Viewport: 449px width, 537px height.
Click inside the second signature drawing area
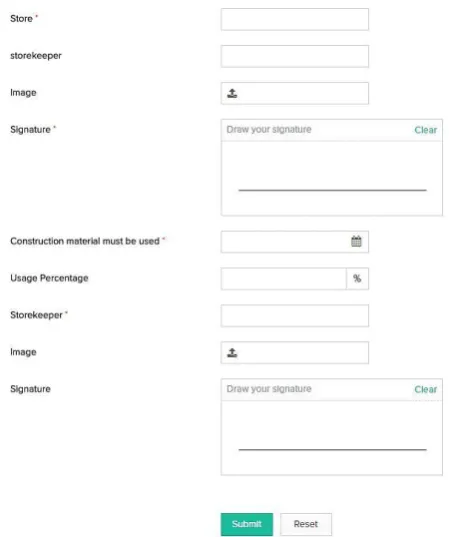tap(332, 438)
